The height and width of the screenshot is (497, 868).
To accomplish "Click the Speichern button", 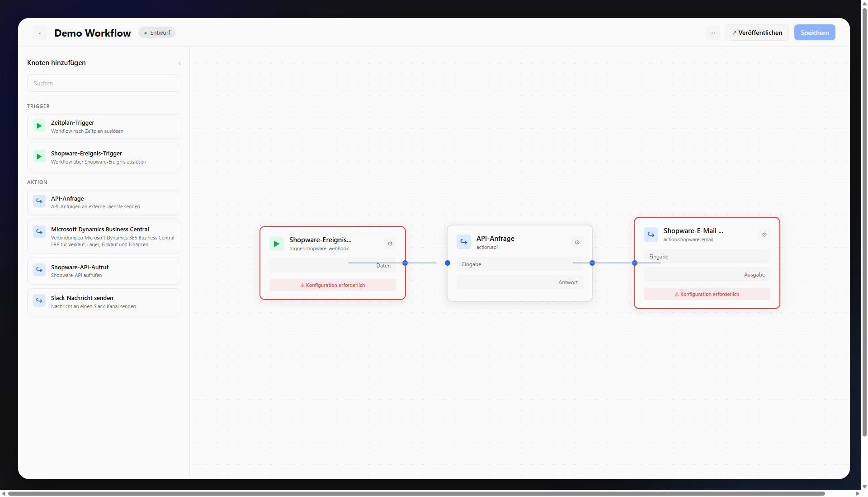I will pyautogui.click(x=814, y=32).
